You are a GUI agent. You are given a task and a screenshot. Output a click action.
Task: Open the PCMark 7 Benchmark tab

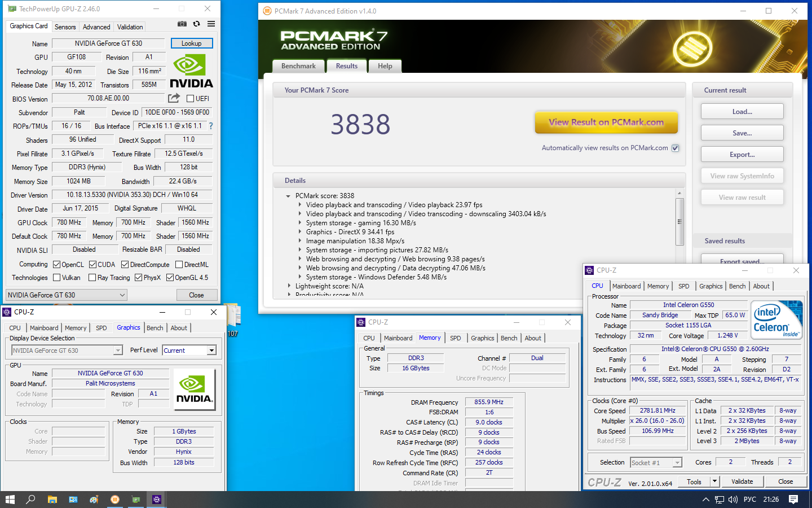[x=298, y=66]
